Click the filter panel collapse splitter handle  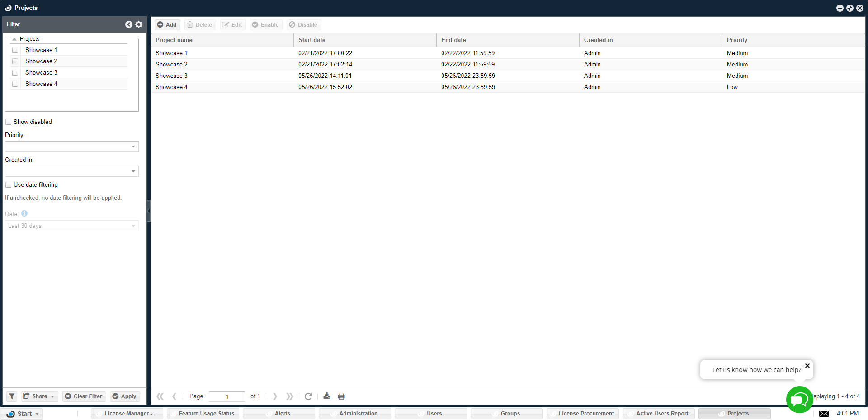coord(148,211)
